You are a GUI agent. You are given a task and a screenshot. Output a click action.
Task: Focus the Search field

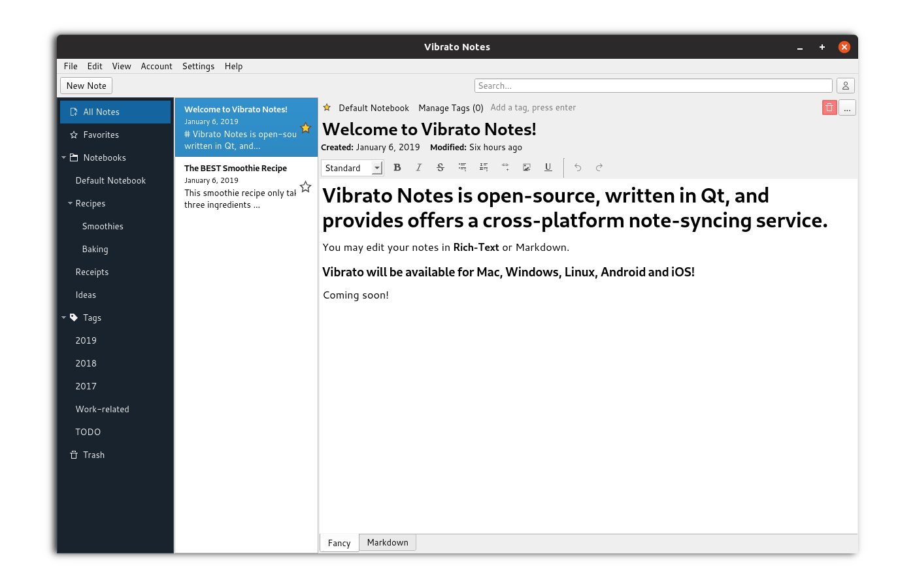[654, 86]
